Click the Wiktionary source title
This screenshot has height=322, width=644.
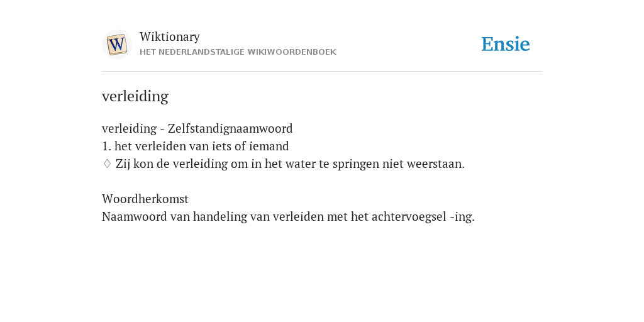pyautogui.click(x=170, y=36)
